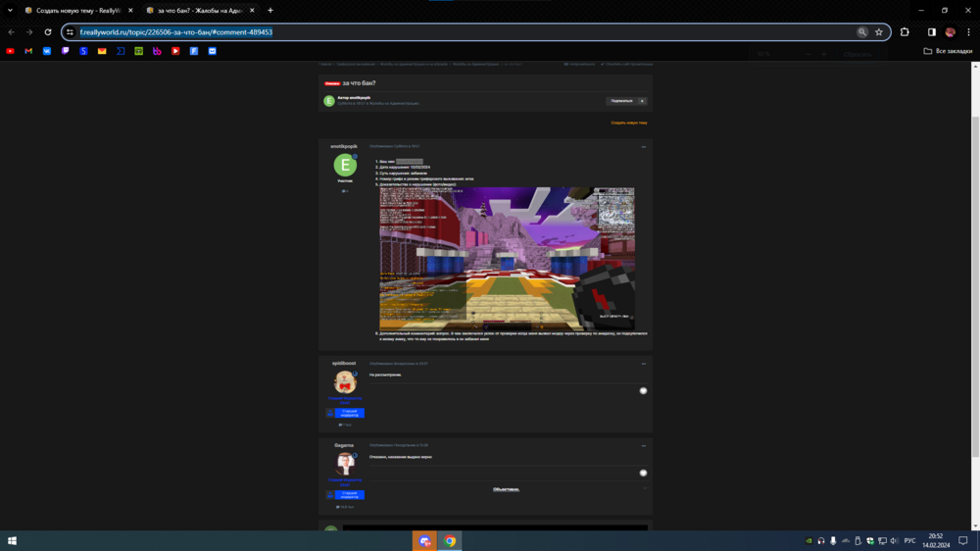
Task: Click spidiboost's bear avatar
Action: (345, 381)
